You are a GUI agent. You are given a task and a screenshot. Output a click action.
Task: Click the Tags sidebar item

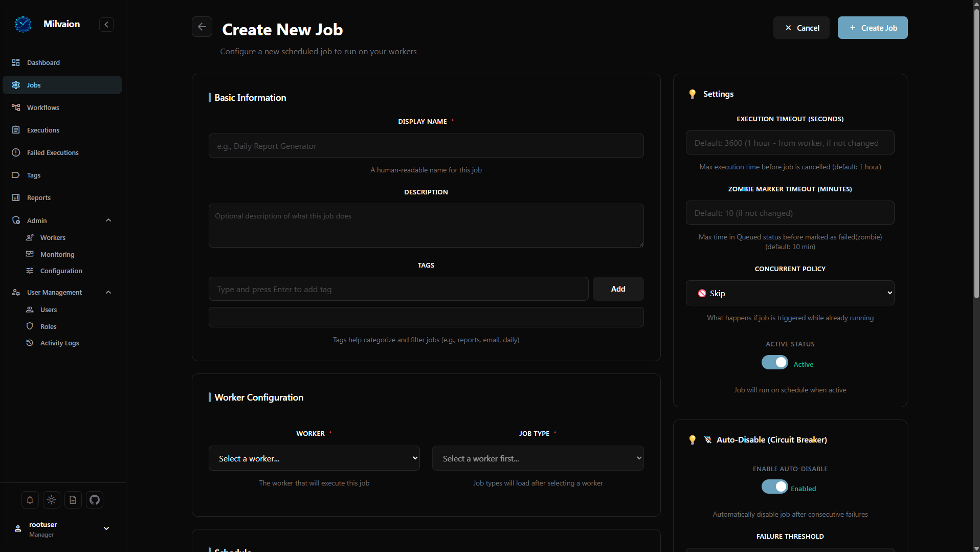tap(62, 175)
